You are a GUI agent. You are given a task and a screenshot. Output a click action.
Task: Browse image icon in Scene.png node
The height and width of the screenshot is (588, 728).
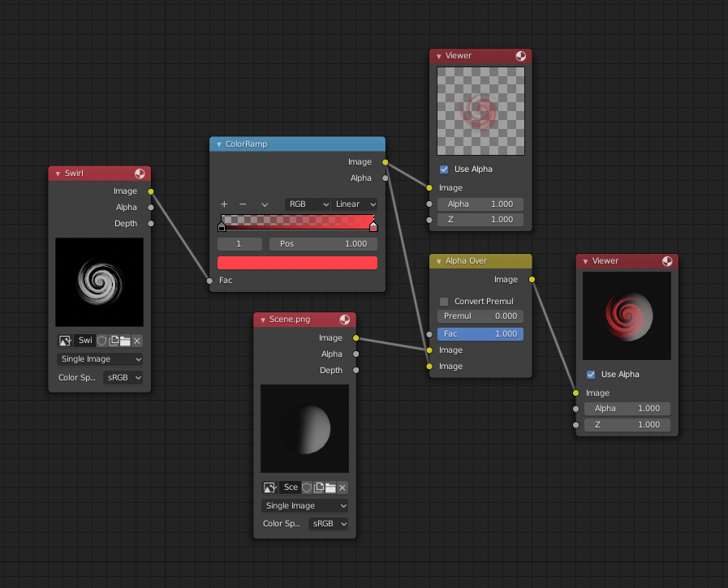pos(269,487)
